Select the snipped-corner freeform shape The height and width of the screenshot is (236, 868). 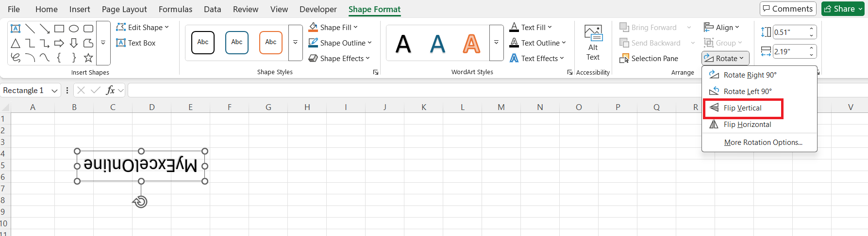(x=88, y=43)
